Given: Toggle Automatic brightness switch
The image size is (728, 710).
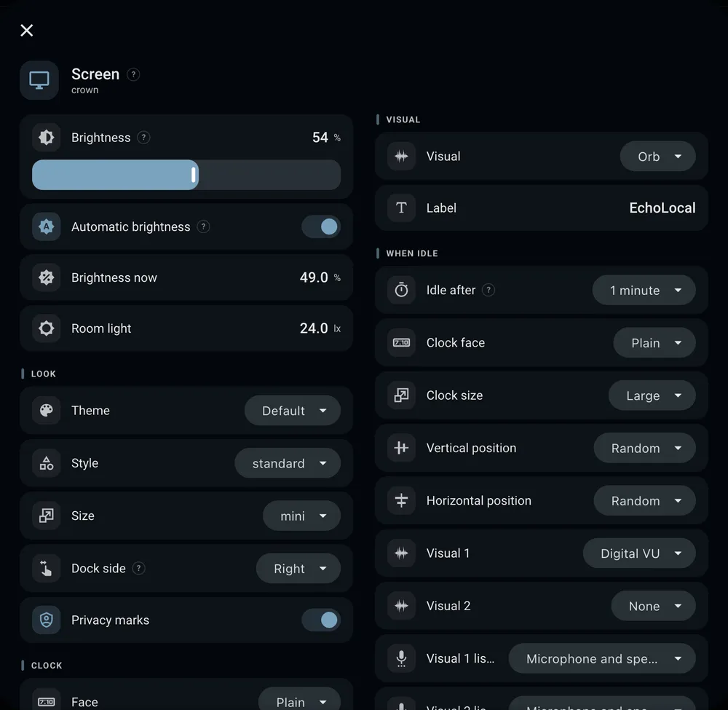Looking at the screenshot, I should [x=321, y=226].
